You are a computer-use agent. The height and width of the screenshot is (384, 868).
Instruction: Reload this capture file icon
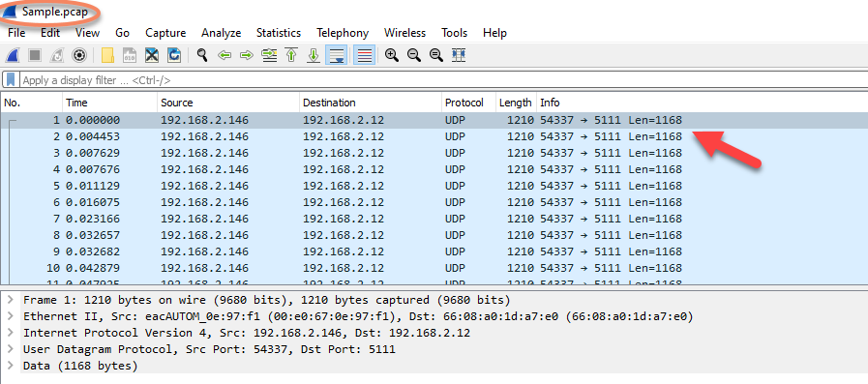(174, 55)
